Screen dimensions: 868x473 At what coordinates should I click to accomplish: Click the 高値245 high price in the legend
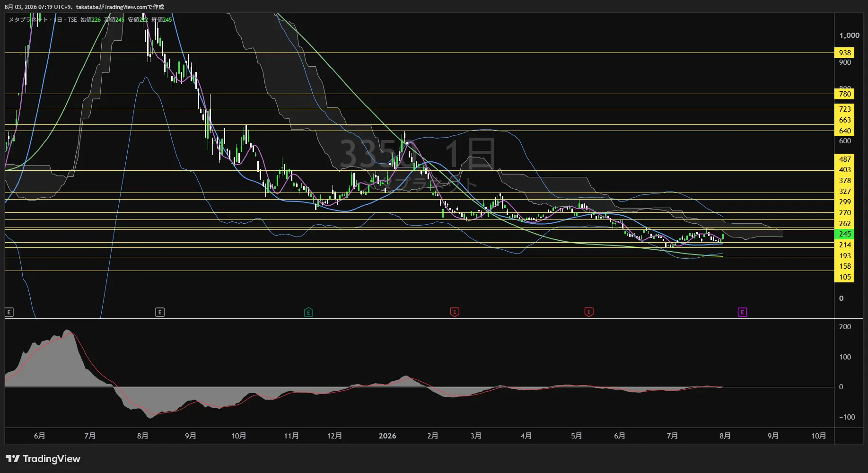(114, 20)
